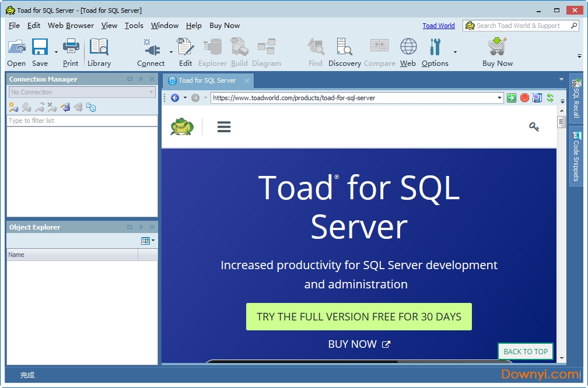
Task: Expand the browser address bar dropdown
Action: click(499, 97)
